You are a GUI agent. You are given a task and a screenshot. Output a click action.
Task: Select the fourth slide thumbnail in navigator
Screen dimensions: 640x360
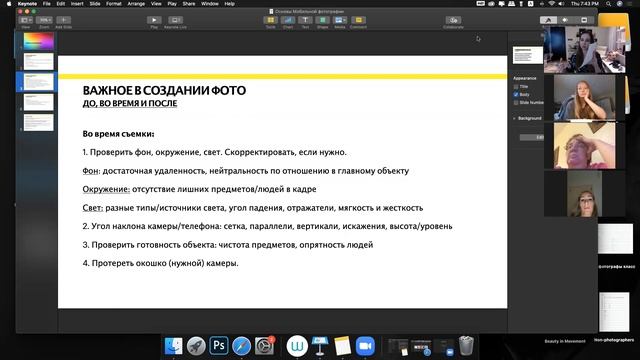tap(38, 102)
